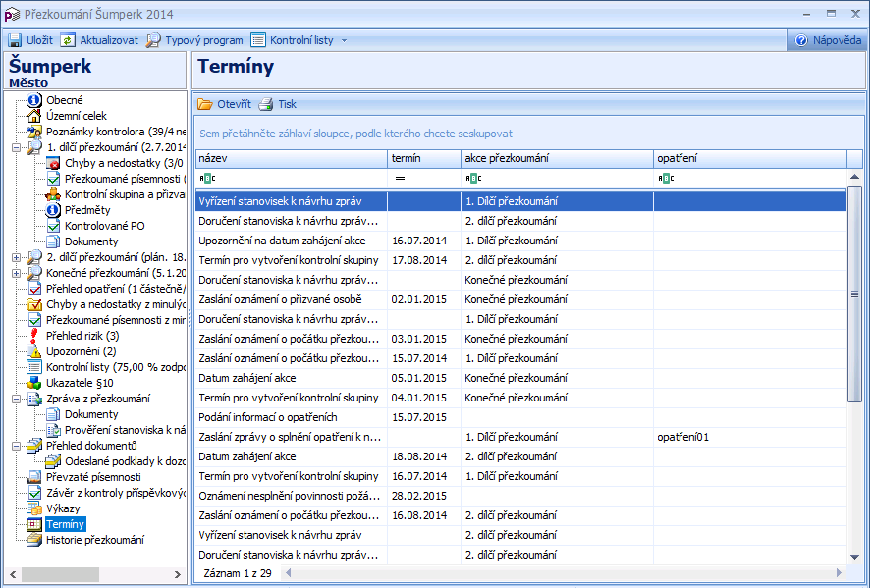The height and width of the screenshot is (588, 870).
Task: Click the Prověření stanoviska document icon
Action: point(53,430)
